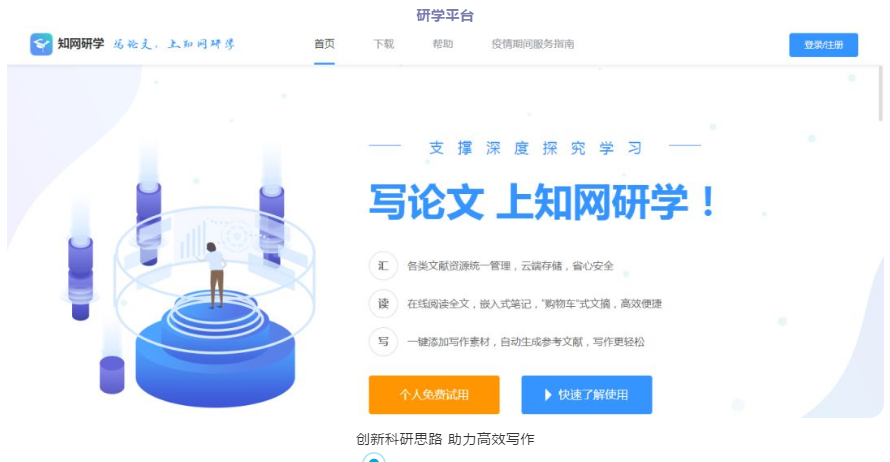890x462 pixels.
Task: Click the 写论文 上知网研学 headline
Action: [543, 202]
